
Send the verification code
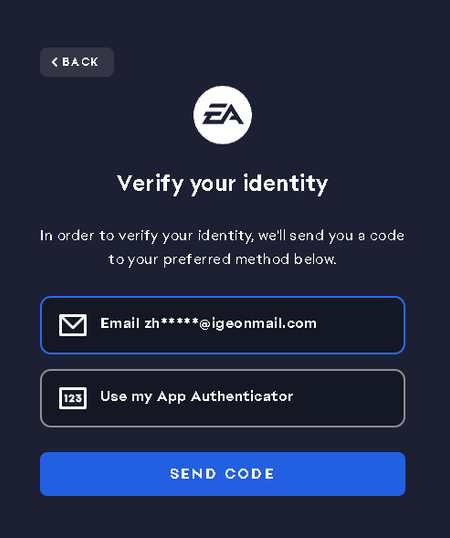coord(223,474)
